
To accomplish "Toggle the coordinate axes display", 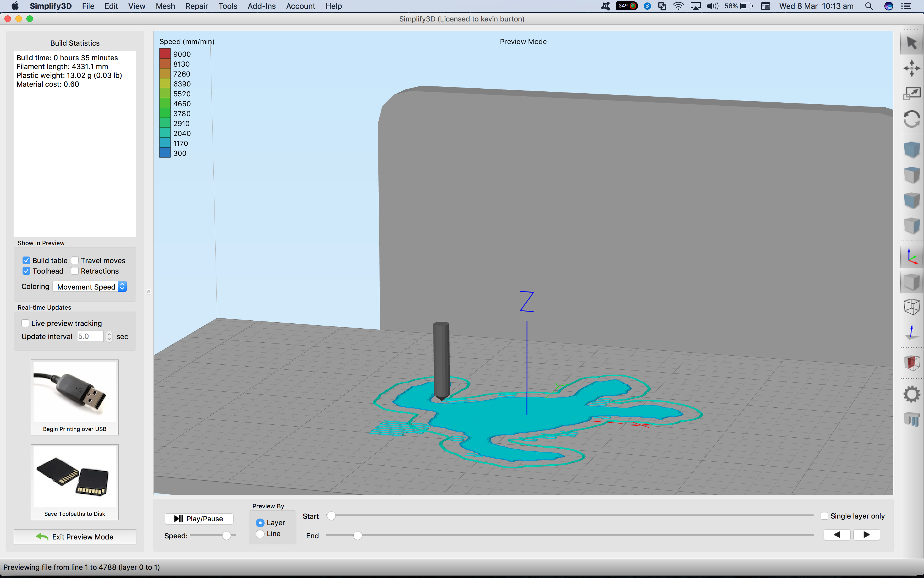I will coord(911,257).
